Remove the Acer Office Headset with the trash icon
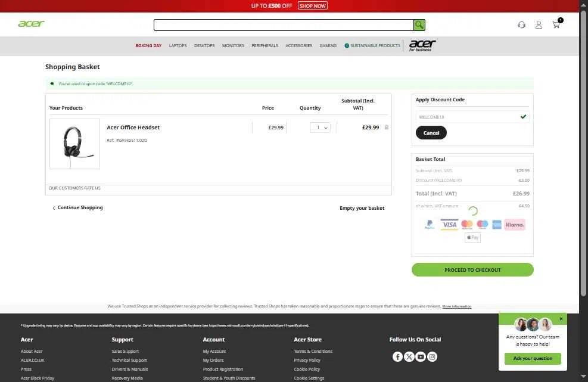Image resolution: width=588 pixels, height=382 pixels. [x=387, y=127]
